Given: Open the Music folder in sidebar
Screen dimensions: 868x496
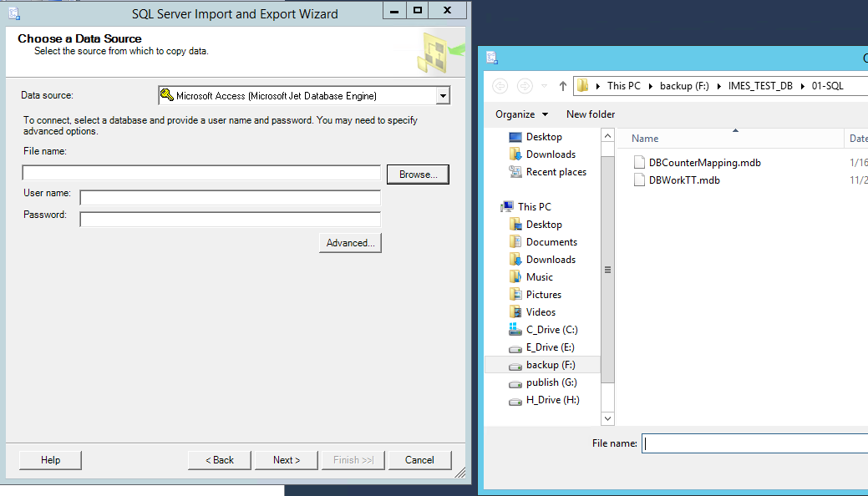Looking at the screenshot, I should [539, 277].
